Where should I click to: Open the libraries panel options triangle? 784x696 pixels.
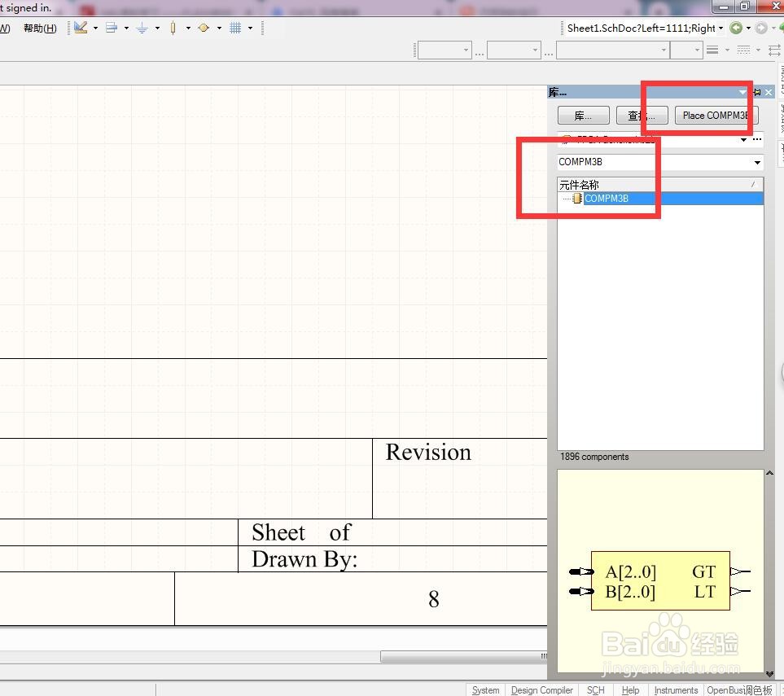click(x=742, y=93)
